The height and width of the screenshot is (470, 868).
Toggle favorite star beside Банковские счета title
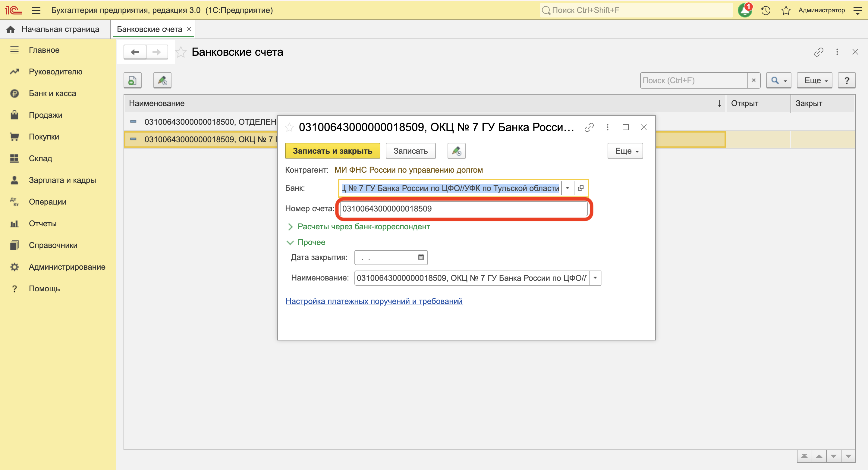tap(181, 52)
